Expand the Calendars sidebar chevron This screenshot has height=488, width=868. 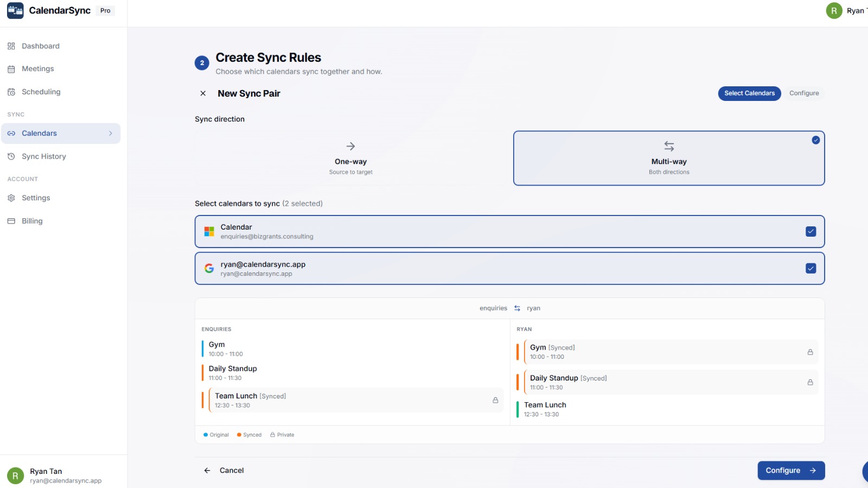click(x=111, y=134)
